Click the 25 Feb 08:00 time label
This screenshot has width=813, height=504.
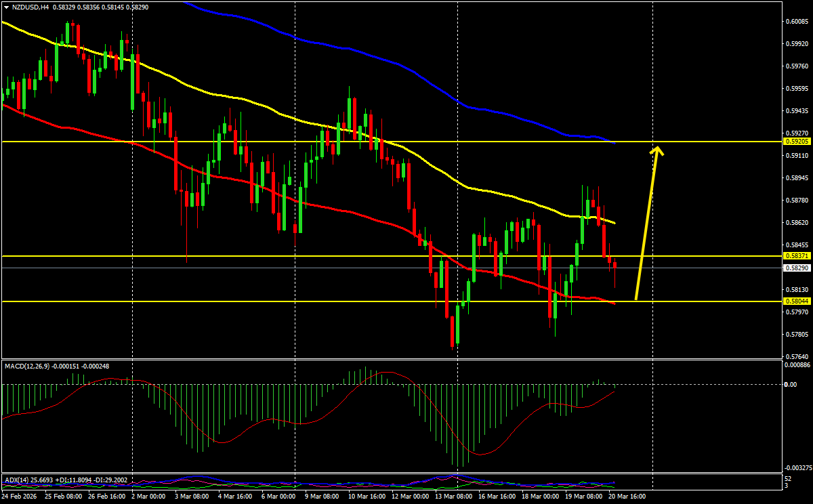tap(63, 497)
